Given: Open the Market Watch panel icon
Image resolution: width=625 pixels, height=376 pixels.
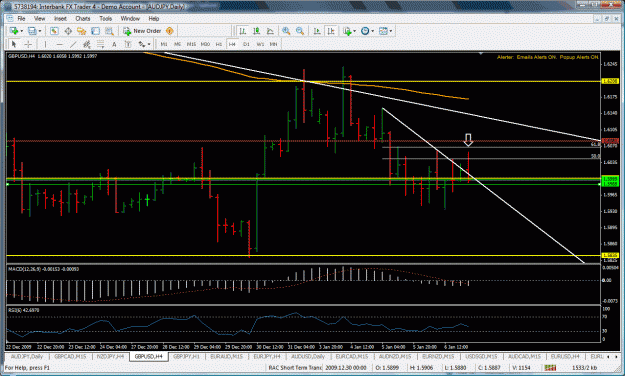Looking at the screenshot, I should coord(54,31).
